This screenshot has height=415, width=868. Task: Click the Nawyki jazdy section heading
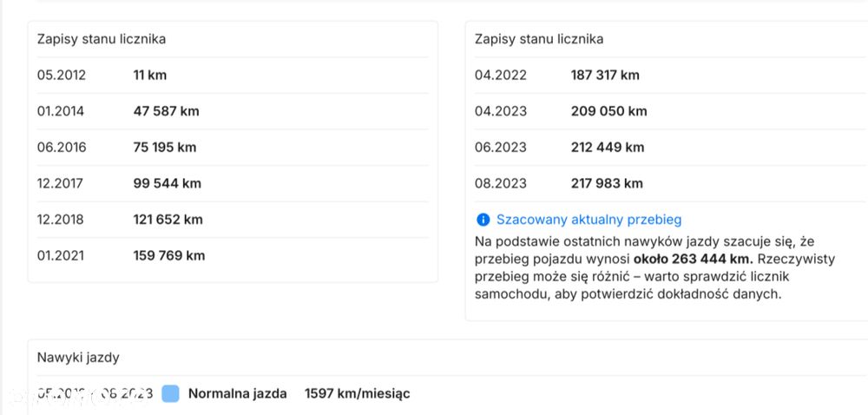pos(78,357)
